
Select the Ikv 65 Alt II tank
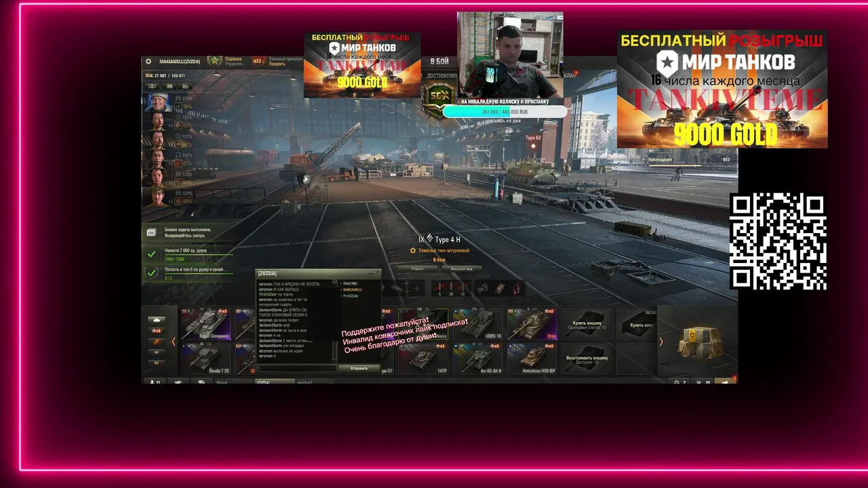tap(477, 359)
